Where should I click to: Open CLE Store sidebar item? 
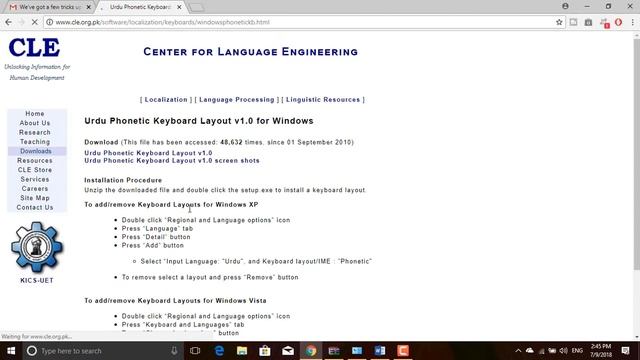(35, 170)
